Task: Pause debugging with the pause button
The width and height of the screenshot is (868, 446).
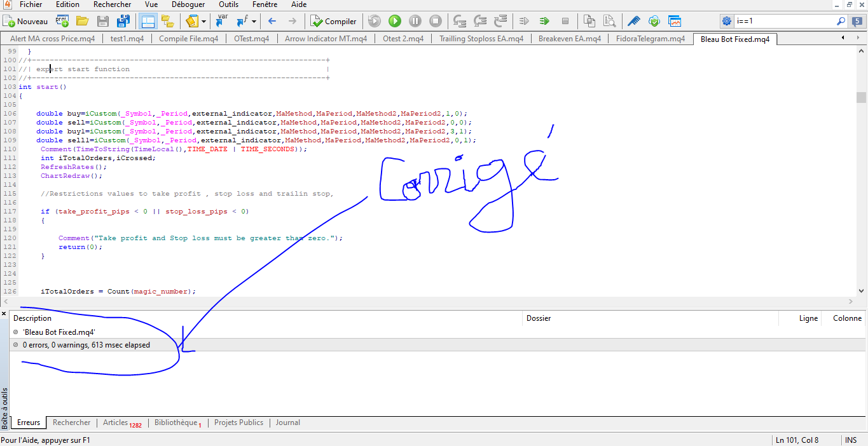Action: click(x=415, y=21)
